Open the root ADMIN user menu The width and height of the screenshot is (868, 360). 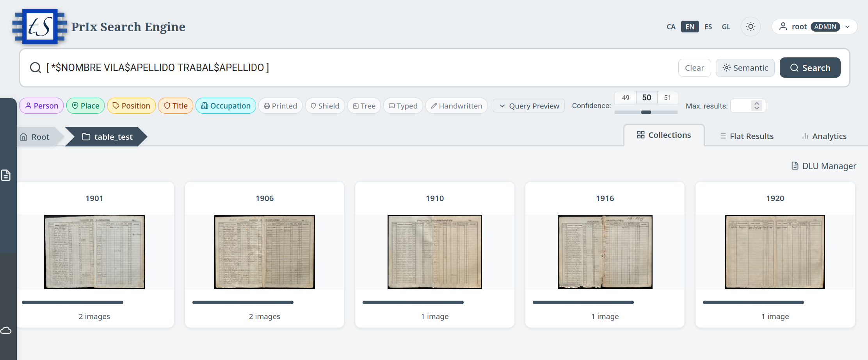(x=815, y=27)
